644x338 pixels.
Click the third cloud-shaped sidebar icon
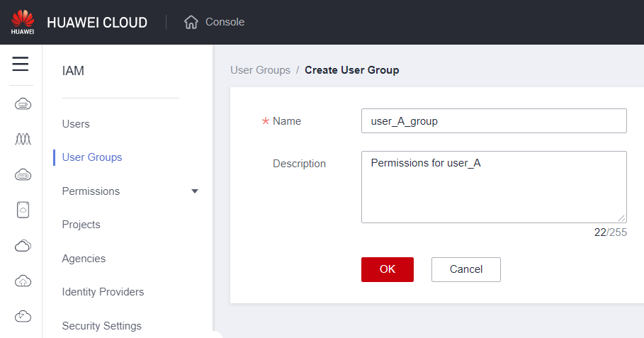(x=23, y=175)
